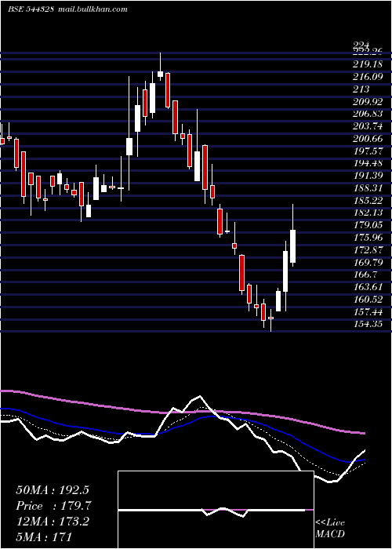Screen dimensions: 392x549
Task: Click the 163.61 price axis label
Action: 368,287
